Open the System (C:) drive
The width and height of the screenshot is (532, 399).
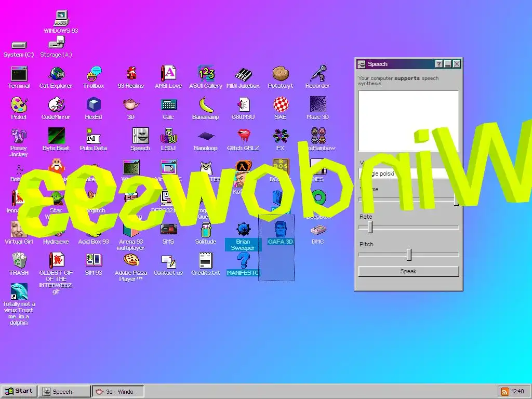(19, 49)
